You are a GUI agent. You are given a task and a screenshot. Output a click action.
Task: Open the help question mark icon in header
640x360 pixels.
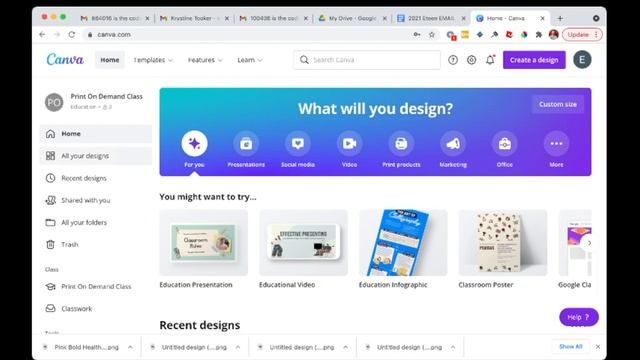(x=453, y=60)
